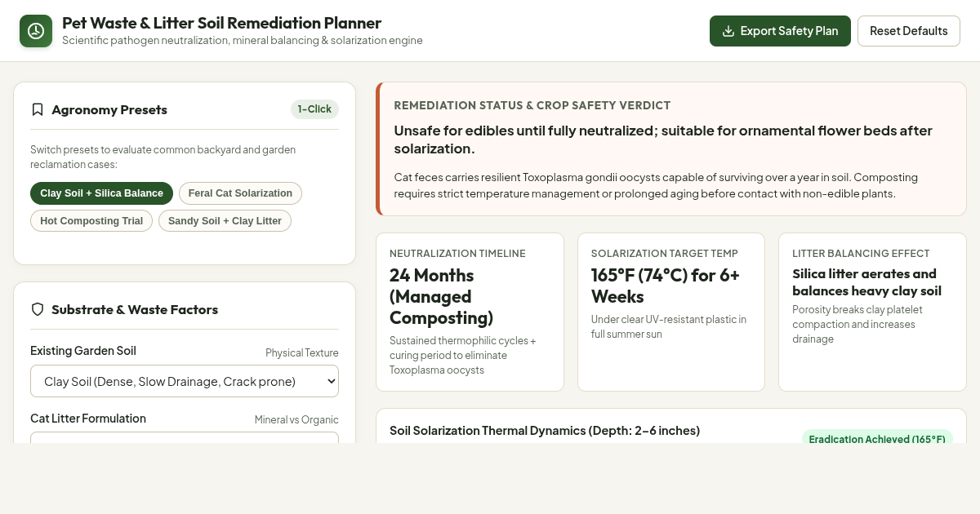Image resolution: width=980 pixels, height=514 pixels.
Task: Click the Substrate & Waste Factors heading
Action: point(135,309)
